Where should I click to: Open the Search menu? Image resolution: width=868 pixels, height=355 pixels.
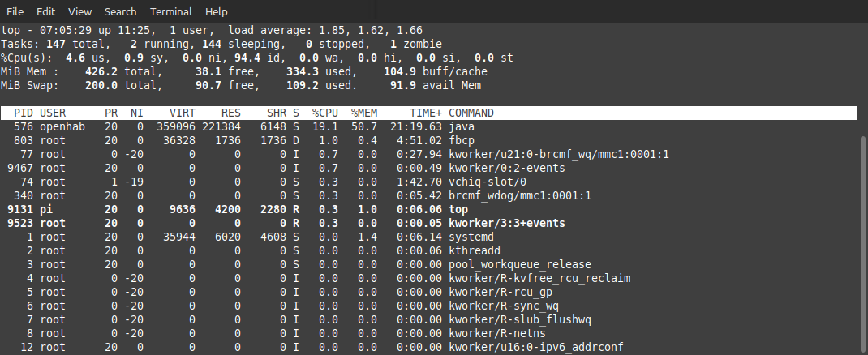120,12
